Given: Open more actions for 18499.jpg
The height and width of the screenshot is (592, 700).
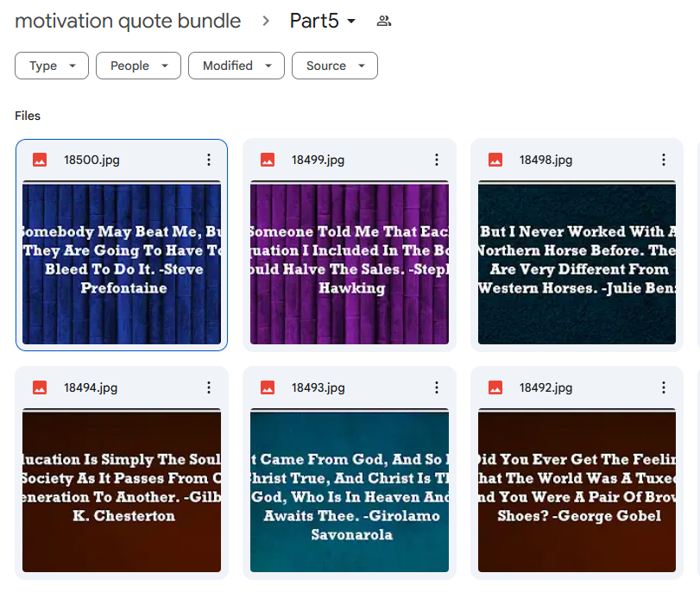Looking at the screenshot, I should (437, 160).
